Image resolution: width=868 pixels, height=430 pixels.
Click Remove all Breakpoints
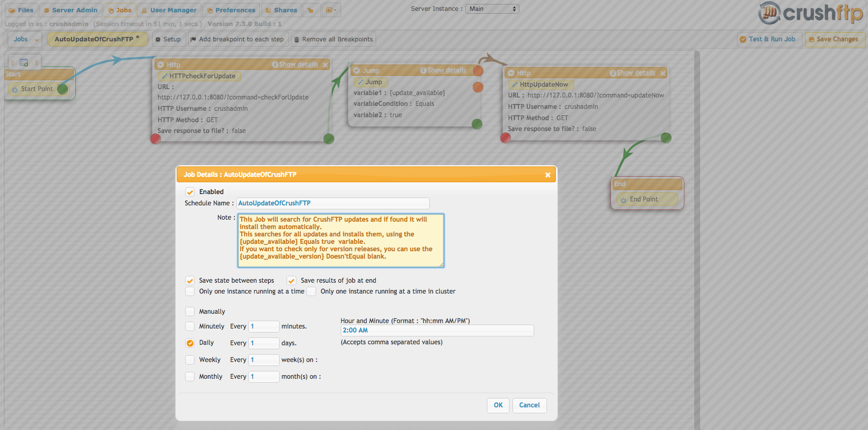click(x=333, y=39)
